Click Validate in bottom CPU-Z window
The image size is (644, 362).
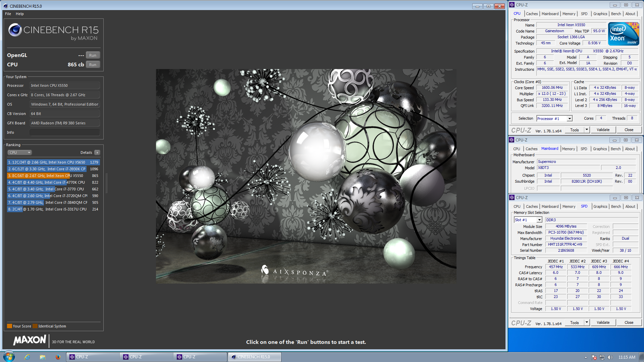603,323
